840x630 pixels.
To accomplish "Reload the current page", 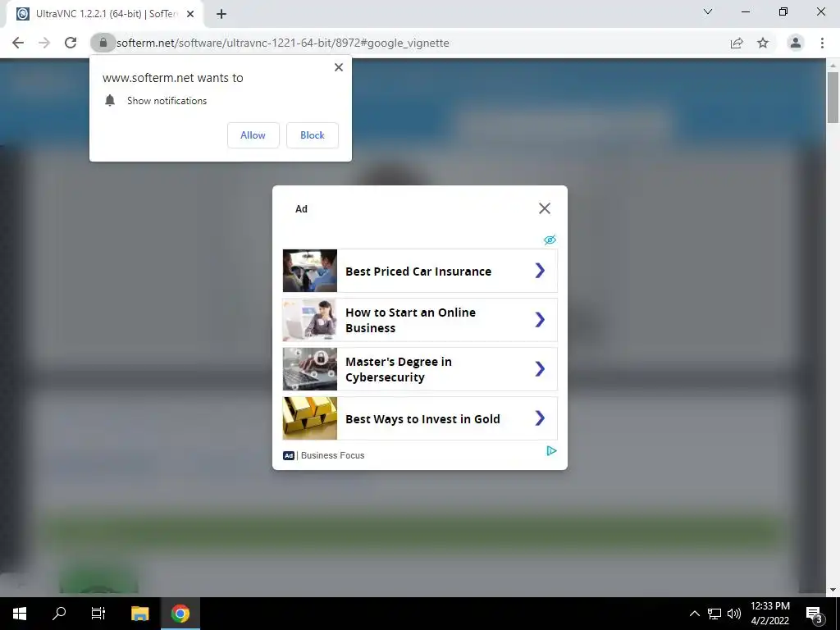I will pos(71,43).
